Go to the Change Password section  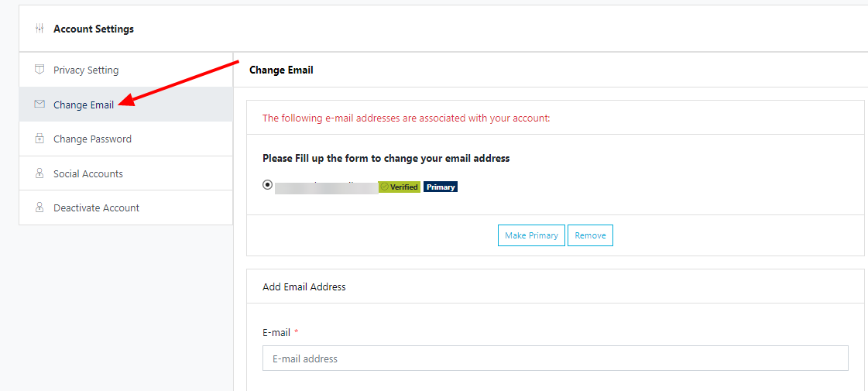pyautogui.click(x=92, y=139)
